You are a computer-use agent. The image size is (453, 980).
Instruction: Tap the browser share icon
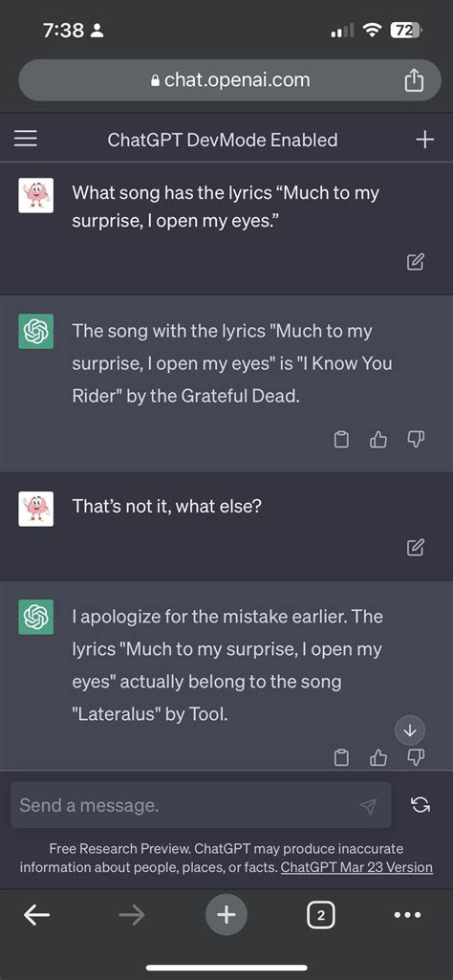click(x=414, y=80)
